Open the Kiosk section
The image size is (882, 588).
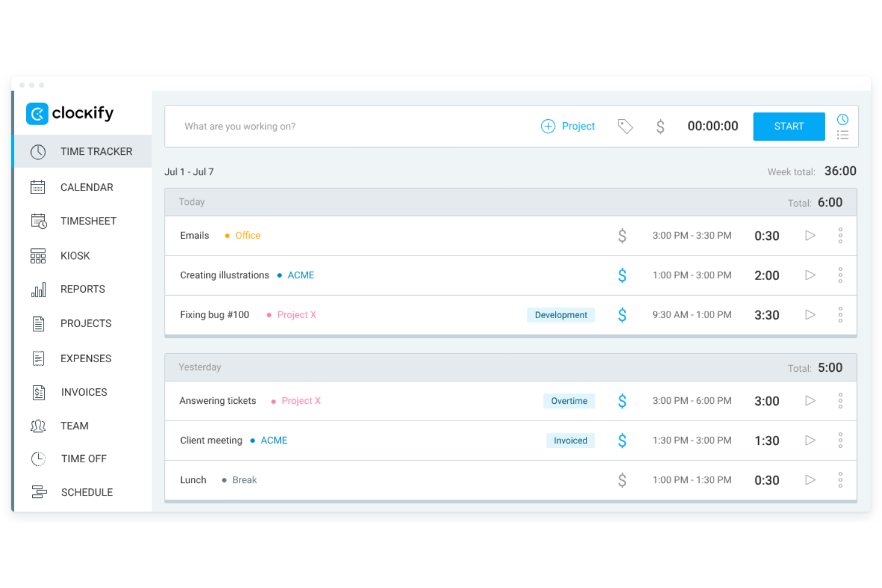pyautogui.click(x=74, y=256)
